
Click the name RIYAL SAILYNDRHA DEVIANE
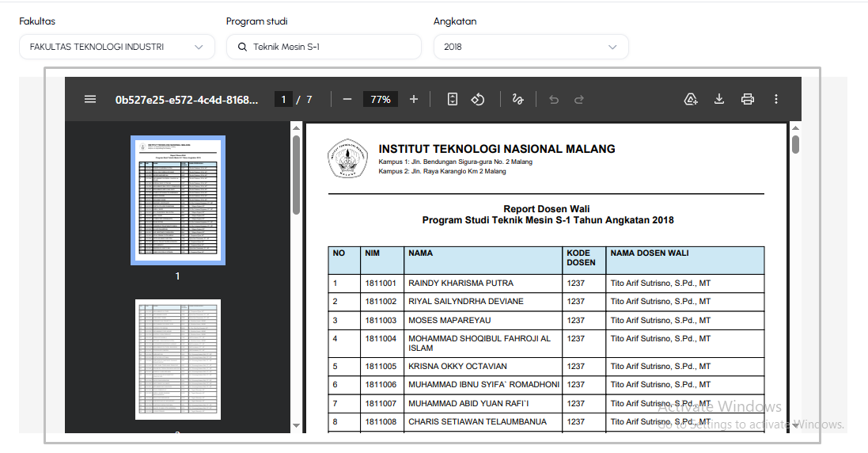pyautogui.click(x=465, y=301)
